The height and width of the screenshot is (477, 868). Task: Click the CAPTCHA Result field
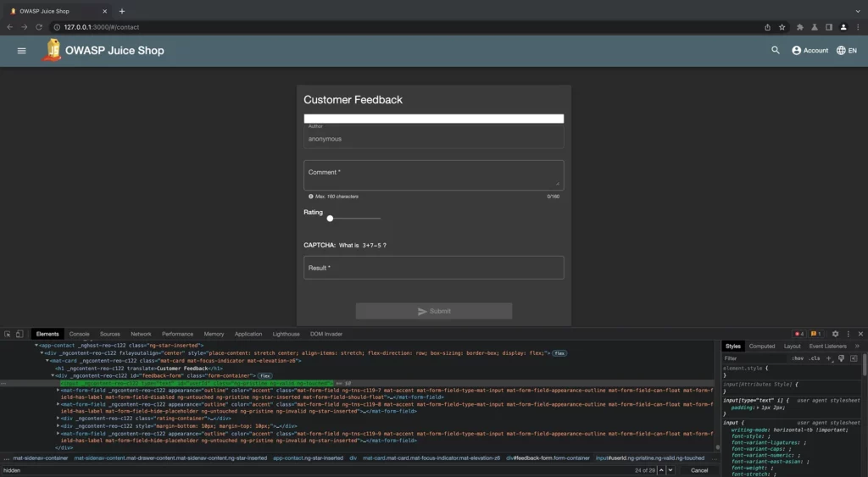coord(433,267)
